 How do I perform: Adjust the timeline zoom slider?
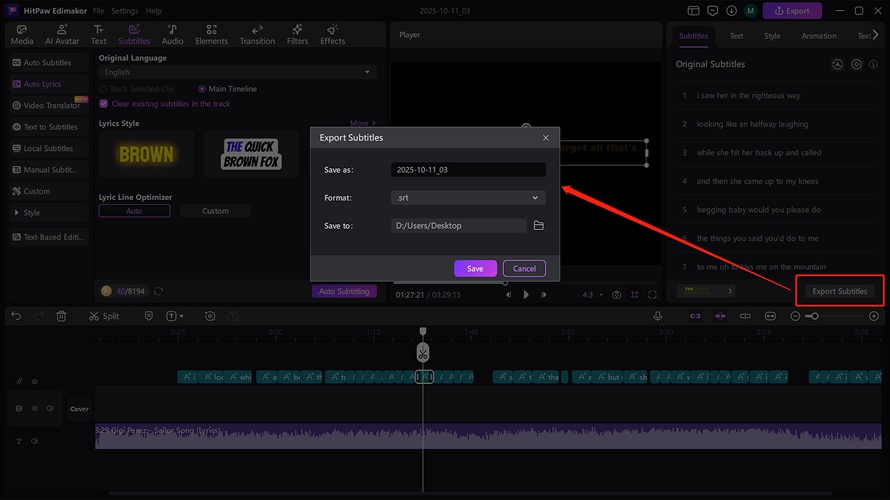tap(814, 316)
